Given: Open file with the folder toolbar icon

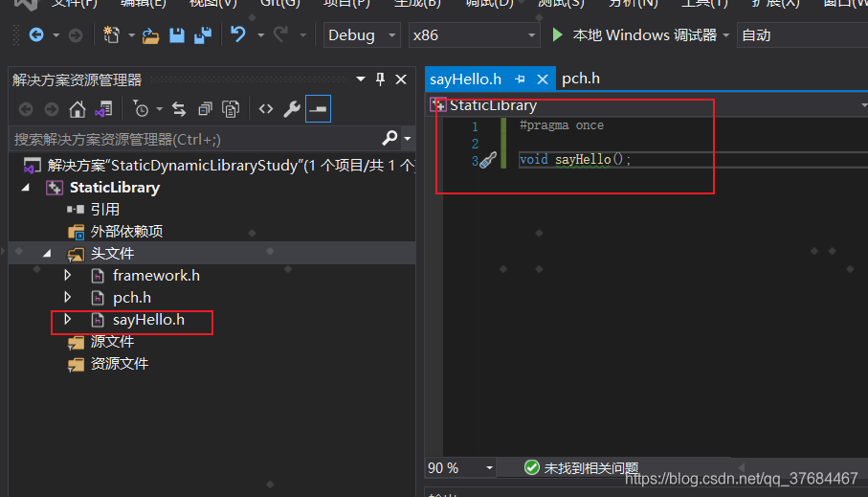Looking at the screenshot, I should pos(150,36).
